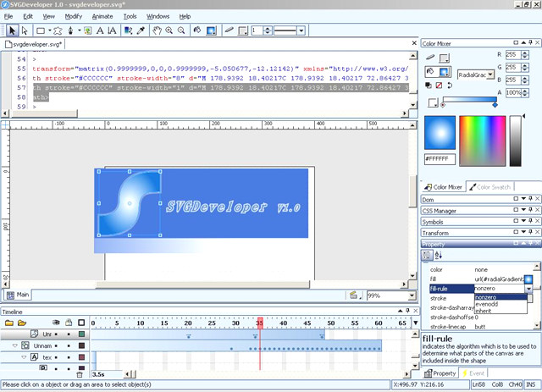The width and height of the screenshot is (542, 392).
Task: Click the zoom in magnifier
Action: [169, 30]
